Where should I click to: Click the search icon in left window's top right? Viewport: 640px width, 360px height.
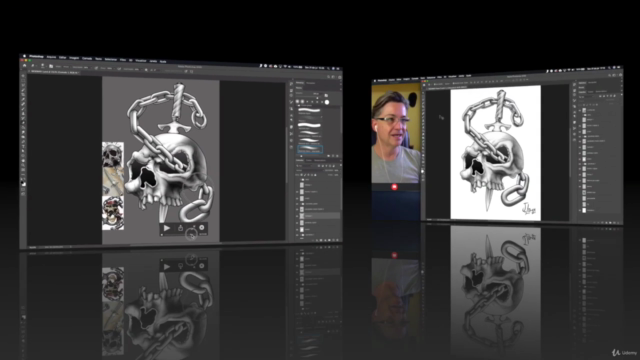tap(328, 76)
